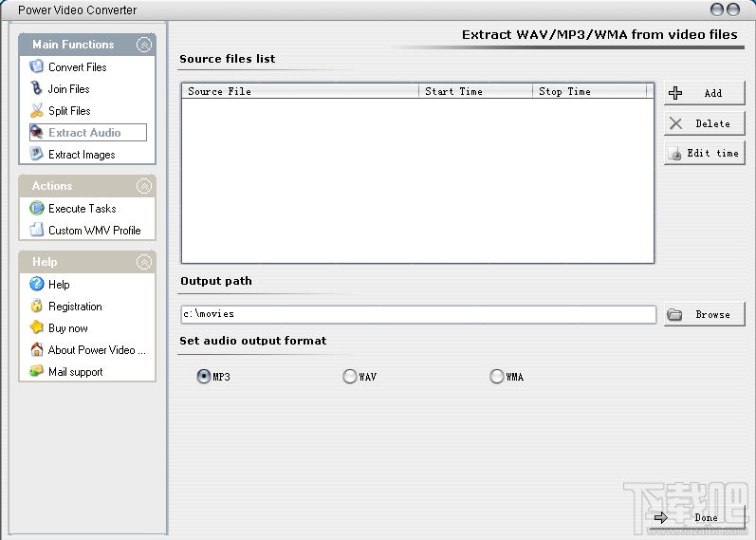Collapse the Help panel

(x=143, y=262)
